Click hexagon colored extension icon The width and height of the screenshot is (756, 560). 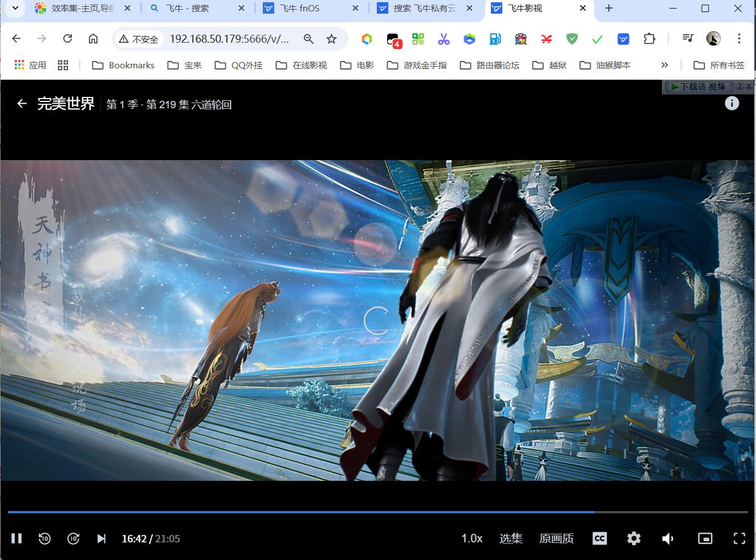[367, 39]
